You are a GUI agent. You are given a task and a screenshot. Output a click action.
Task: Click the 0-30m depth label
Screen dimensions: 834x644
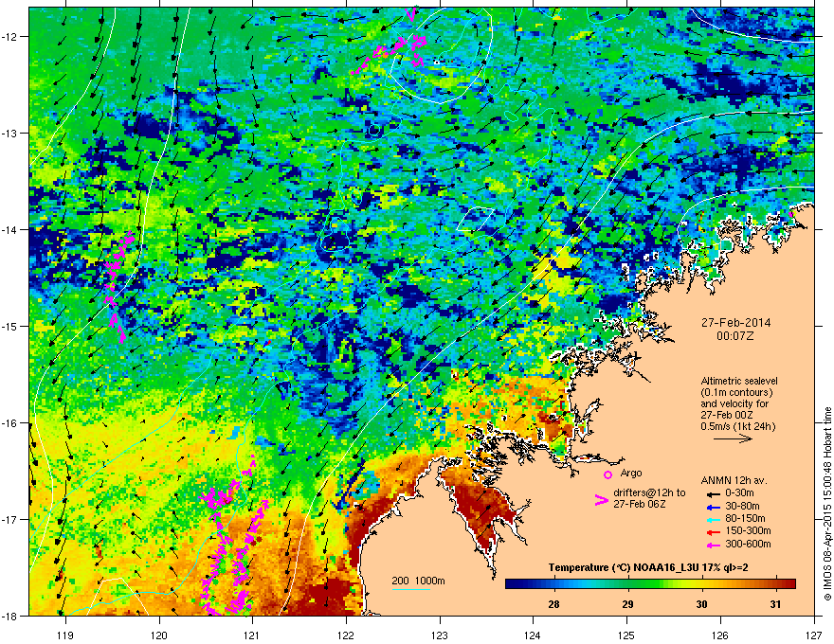point(739,493)
